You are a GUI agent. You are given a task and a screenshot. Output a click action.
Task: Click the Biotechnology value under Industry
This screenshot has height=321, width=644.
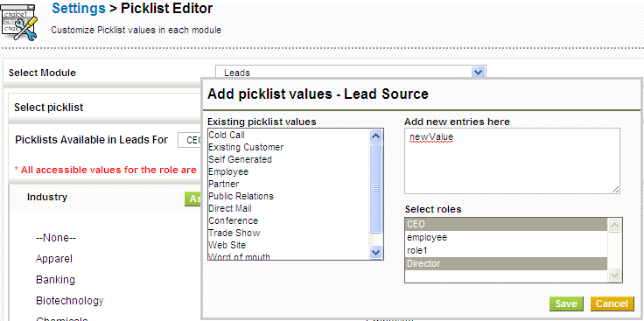pos(70,301)
